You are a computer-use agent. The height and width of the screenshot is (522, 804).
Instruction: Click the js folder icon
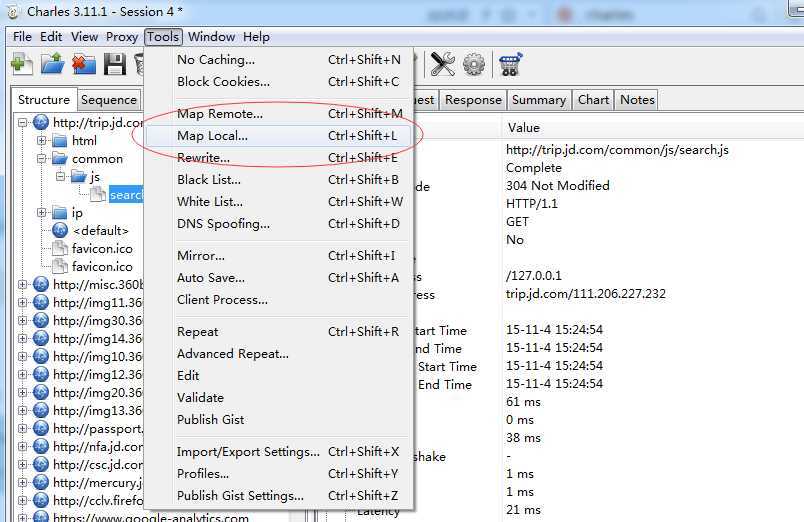(x=78, y=176)
